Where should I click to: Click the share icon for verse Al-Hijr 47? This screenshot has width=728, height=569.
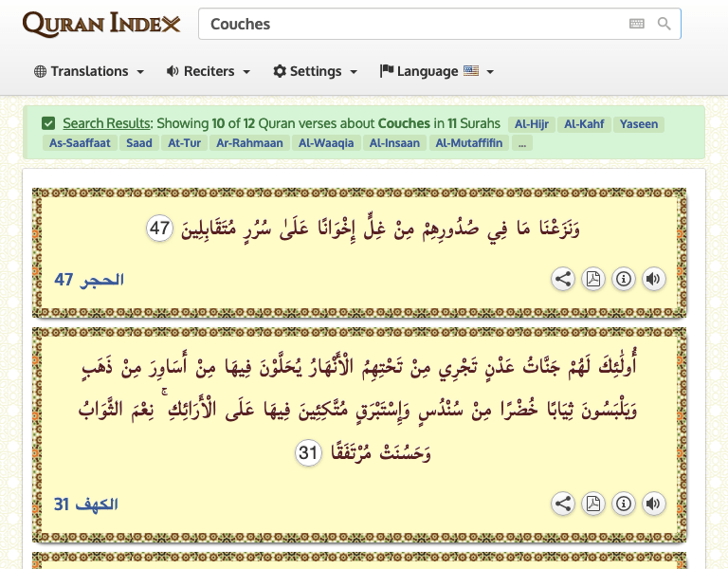coord(563,279)
